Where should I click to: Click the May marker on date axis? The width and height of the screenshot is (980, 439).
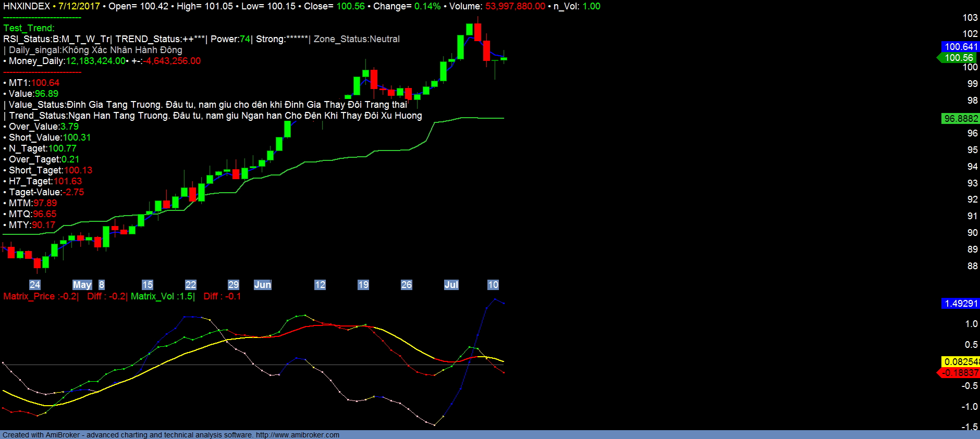pyautogui.click(x=82, y=285)
